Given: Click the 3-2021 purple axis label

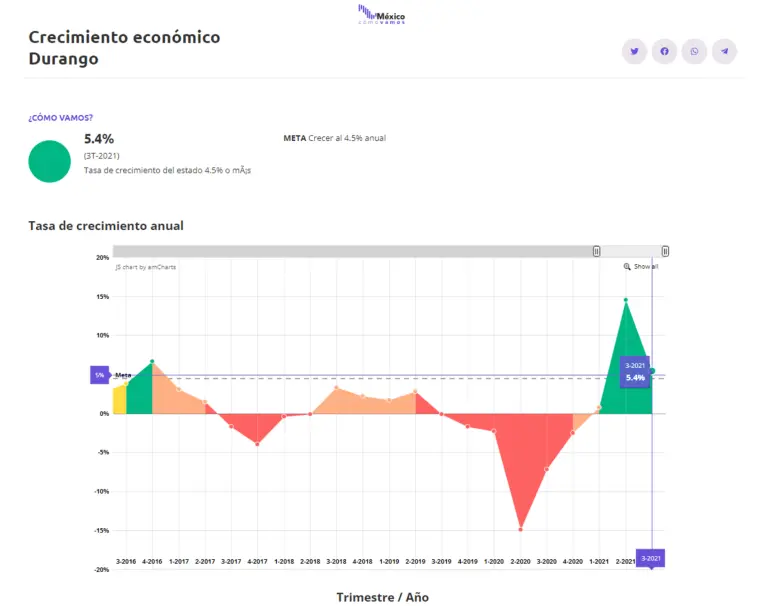Looking at the screenshot, I should tap(651, 558).
